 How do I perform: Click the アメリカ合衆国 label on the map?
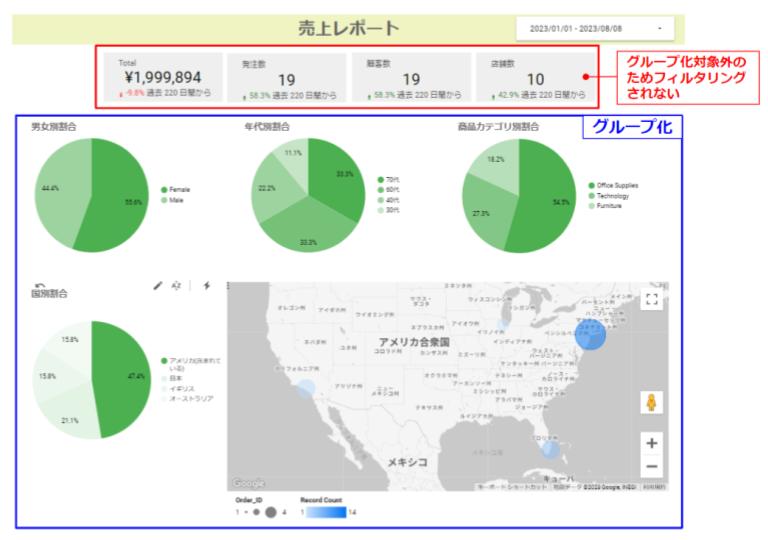414,342
